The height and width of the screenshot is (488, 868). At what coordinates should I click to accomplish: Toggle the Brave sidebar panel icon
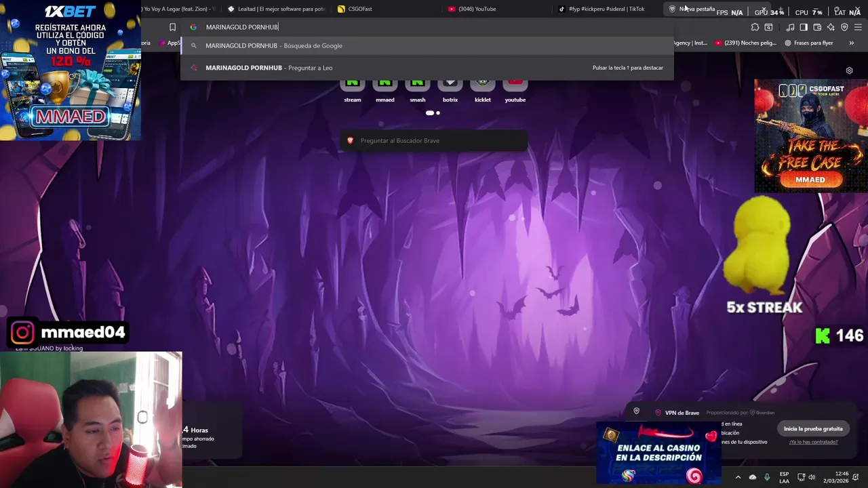point(804,27)
